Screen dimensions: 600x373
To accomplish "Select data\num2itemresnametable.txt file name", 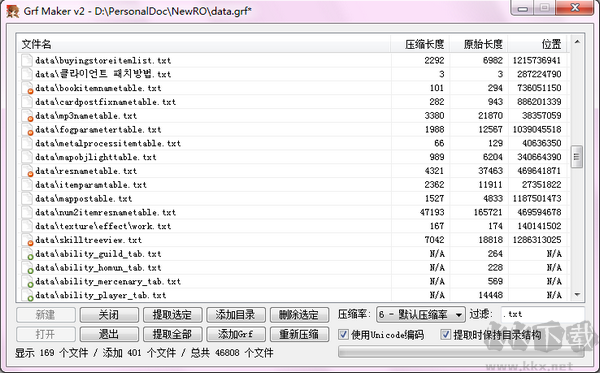I will coord(105,212).
